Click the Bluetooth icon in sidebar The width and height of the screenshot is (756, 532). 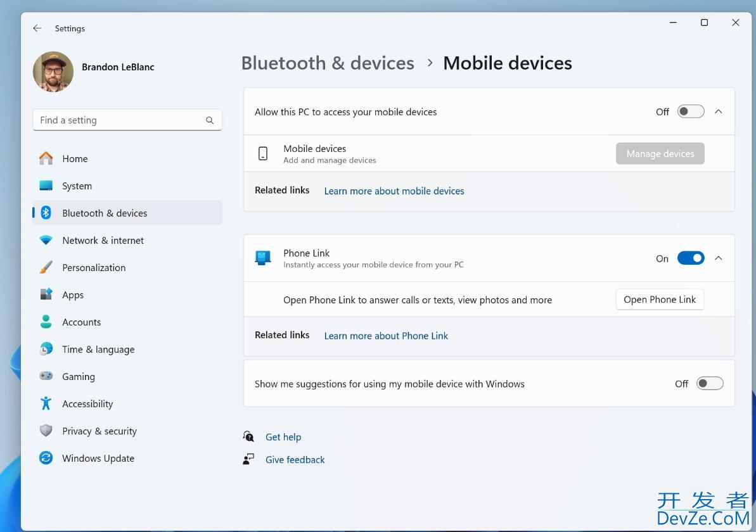(46, 213)
